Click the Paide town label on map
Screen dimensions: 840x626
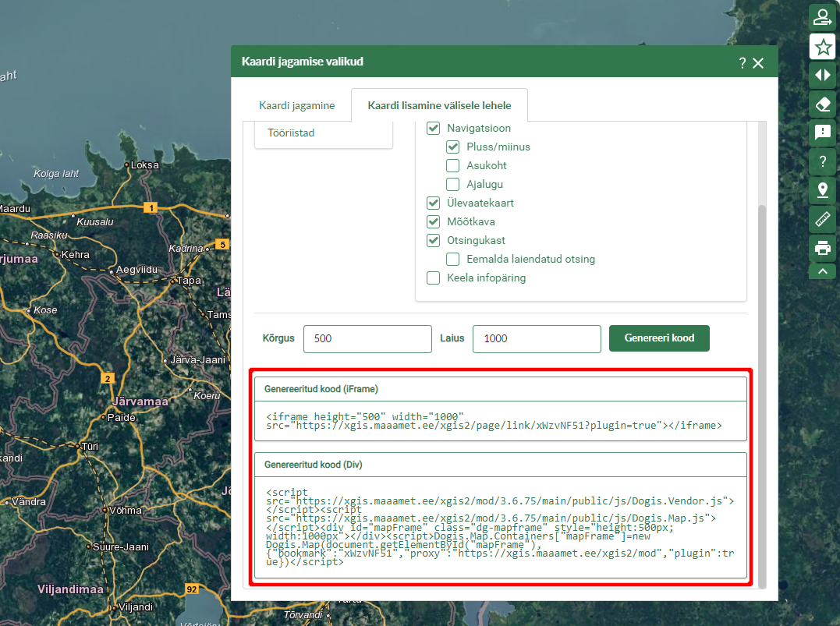[121, 418]
